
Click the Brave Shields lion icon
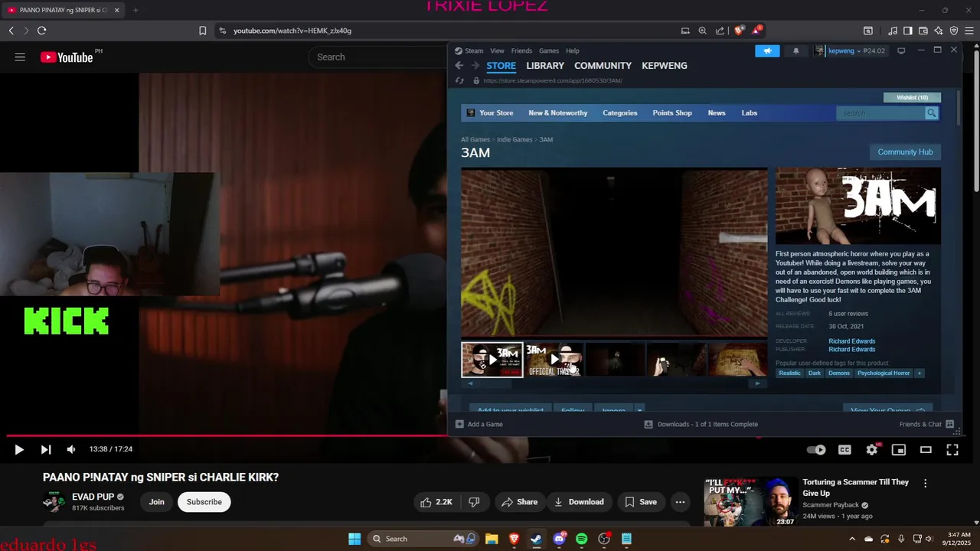click(739, 31)
